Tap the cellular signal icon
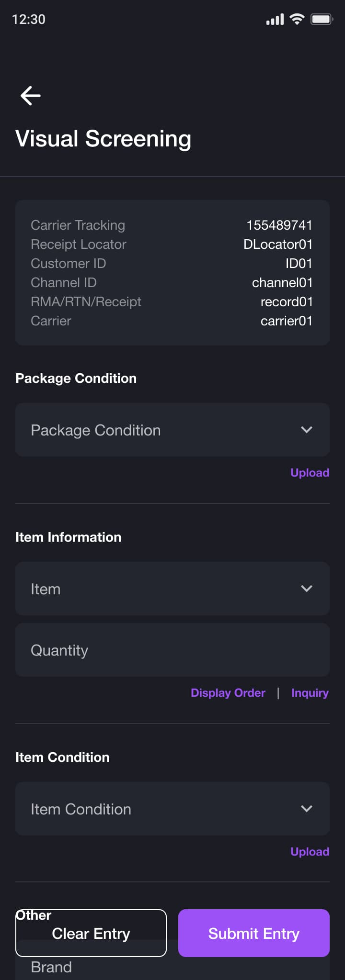Viewport: 345px width, 980px height. [275, 20]
